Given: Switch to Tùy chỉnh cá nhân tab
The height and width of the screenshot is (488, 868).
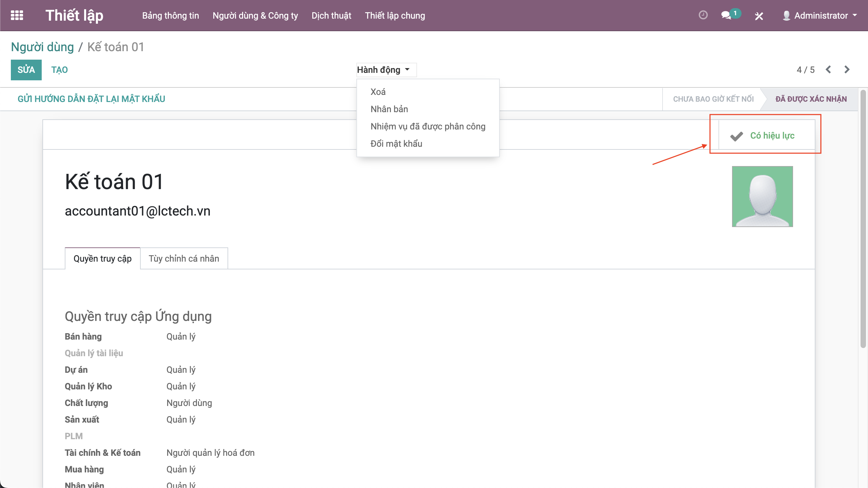Looking at the screenshot, I should point(184,259).
